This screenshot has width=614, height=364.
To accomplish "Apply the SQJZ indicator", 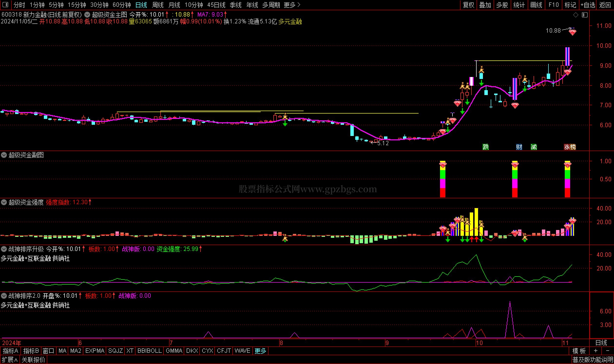I will [115, 351].
